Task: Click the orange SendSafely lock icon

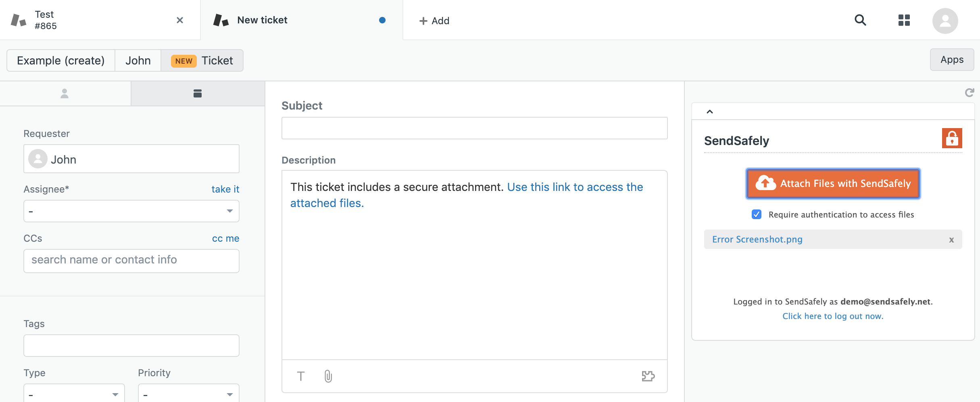Action: point(952,139)
